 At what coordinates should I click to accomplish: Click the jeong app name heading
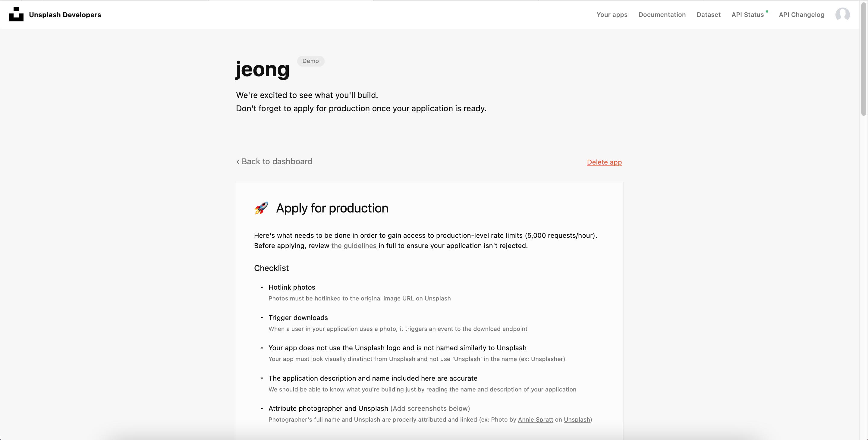coord(263,69)
